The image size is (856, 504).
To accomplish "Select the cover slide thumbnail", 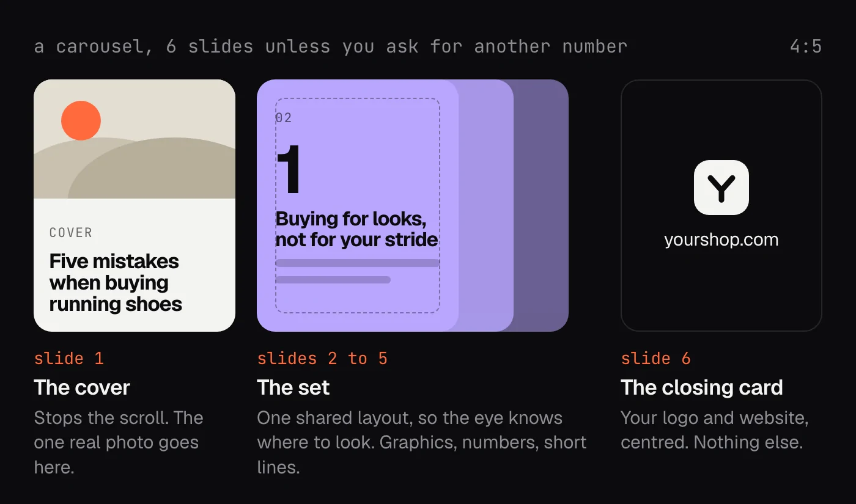I will (x=135, y=205).
